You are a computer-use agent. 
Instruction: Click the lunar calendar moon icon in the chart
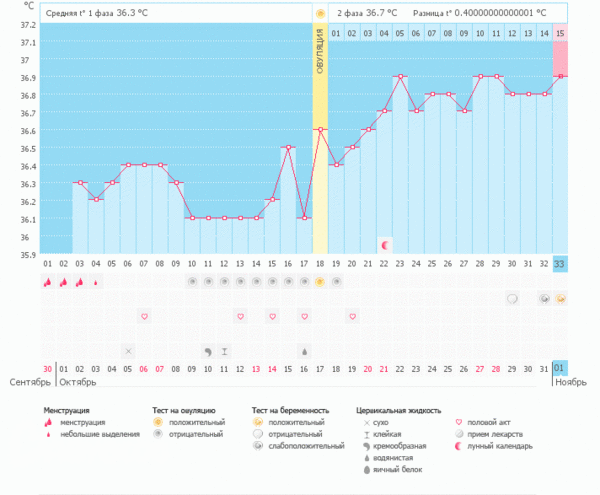point(385,244)
